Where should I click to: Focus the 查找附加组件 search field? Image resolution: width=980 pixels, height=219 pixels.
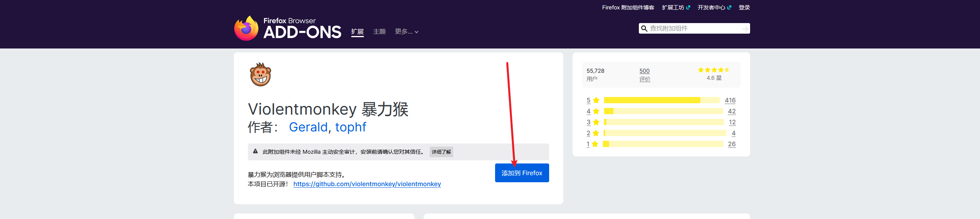click(695, 29)
